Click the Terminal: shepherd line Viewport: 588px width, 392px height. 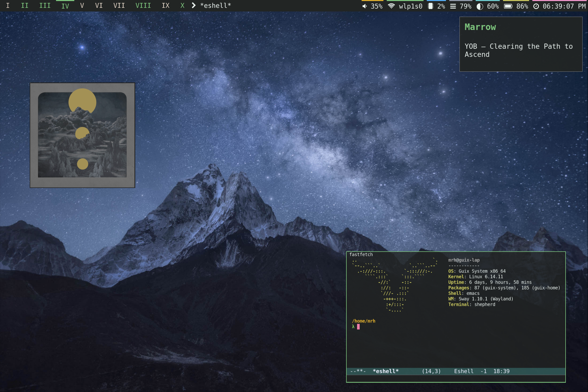471,304
